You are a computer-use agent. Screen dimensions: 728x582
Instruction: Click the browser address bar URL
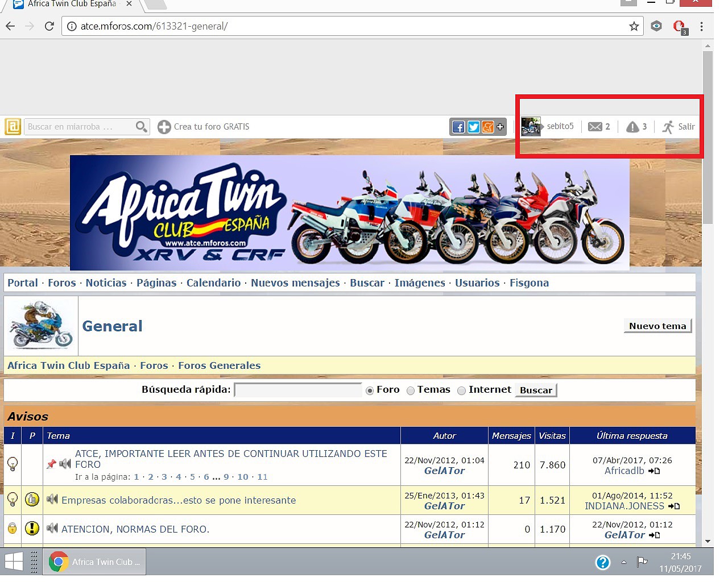pyautogui.click(x=154, y=26)
